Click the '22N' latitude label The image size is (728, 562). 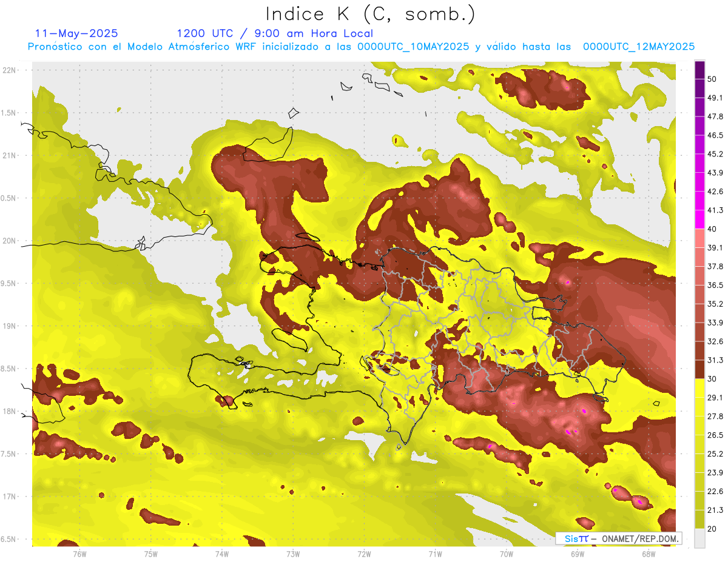(9, 70)
